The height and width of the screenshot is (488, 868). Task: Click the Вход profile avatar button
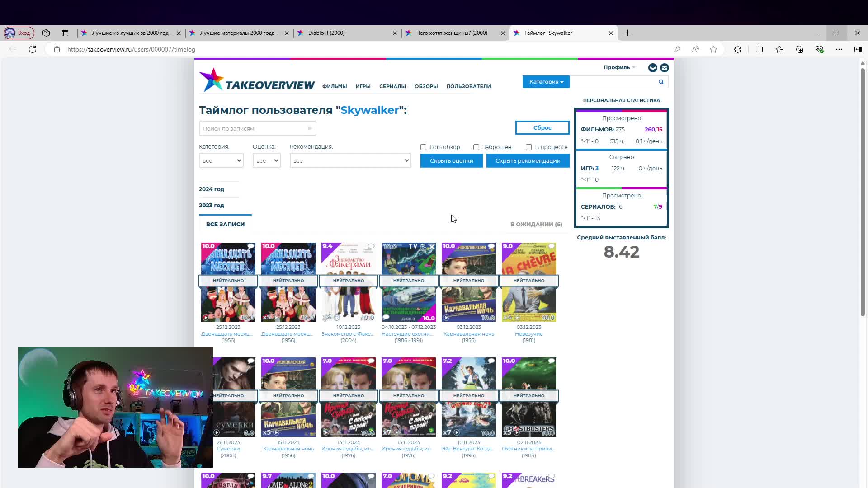click(18, 33)
